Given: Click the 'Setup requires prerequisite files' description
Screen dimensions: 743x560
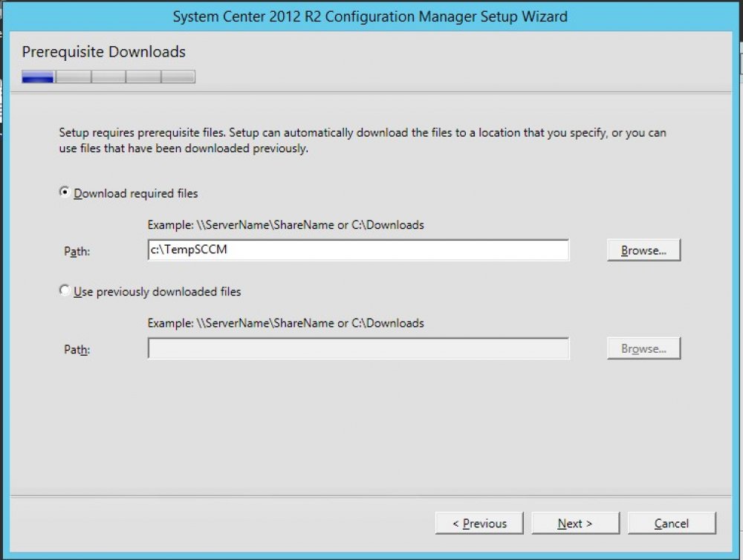Looking at the screenshot, I should [363, 140].
